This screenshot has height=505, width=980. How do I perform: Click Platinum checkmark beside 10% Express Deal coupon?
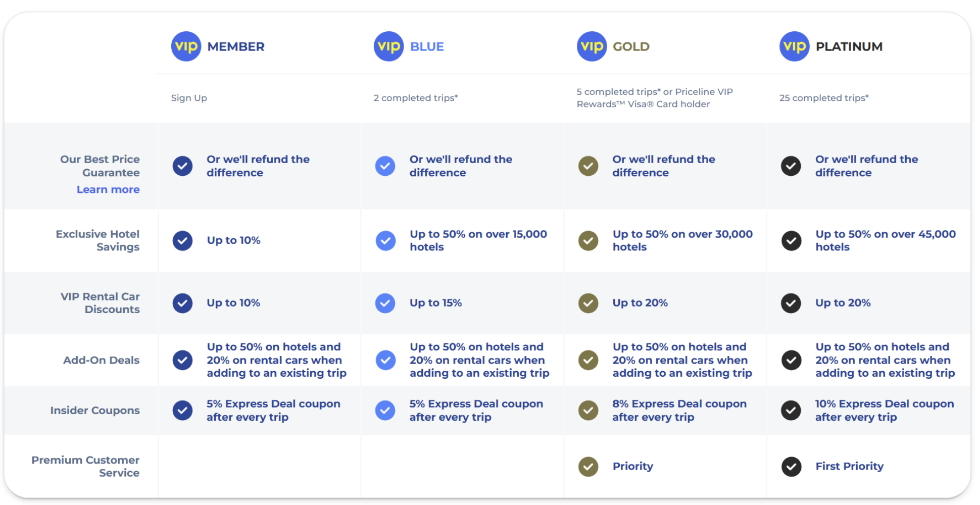[791, 411]
